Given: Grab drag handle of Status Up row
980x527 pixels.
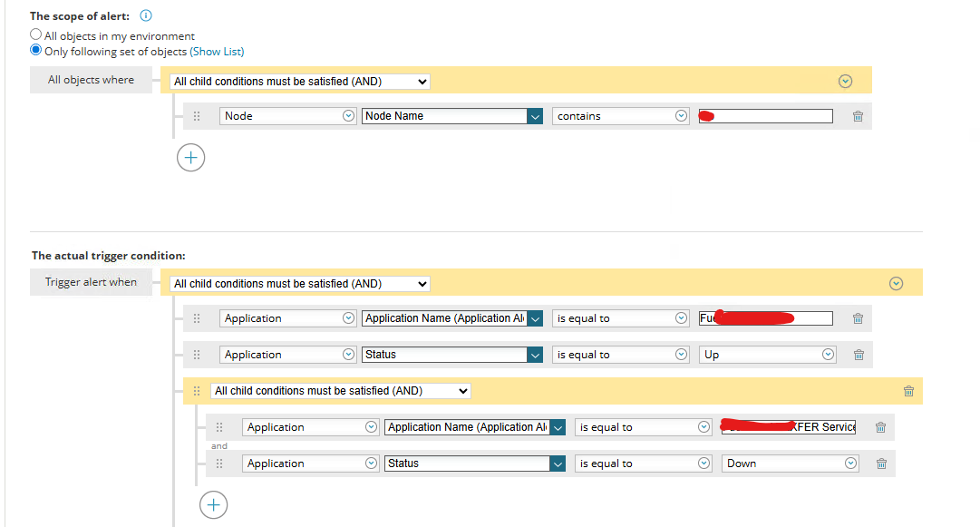Looking at the screenshot, I should click(x=197, y=355).
